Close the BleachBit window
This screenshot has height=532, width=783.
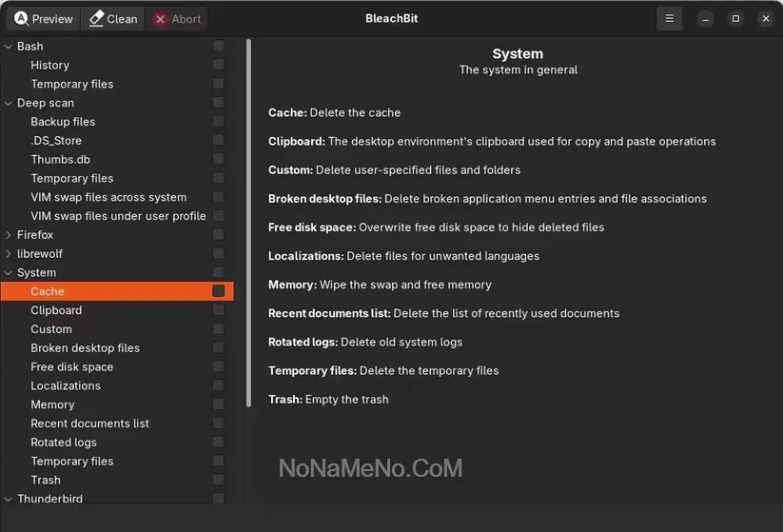(765, 19)
